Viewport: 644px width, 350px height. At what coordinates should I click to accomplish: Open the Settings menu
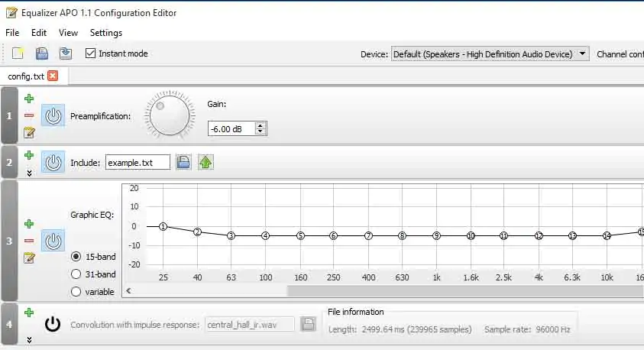[x=106, y=32]
